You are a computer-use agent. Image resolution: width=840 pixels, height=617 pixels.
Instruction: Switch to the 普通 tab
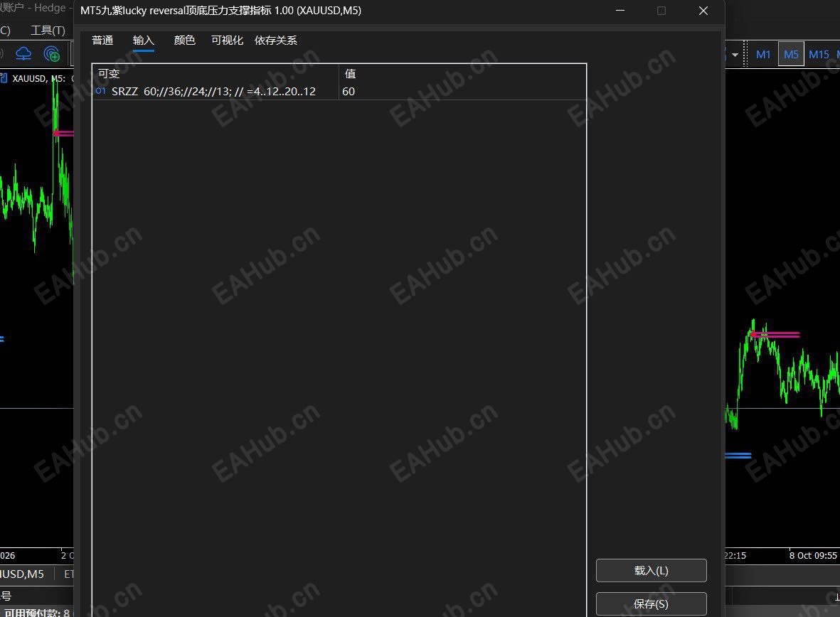[102, 41]
